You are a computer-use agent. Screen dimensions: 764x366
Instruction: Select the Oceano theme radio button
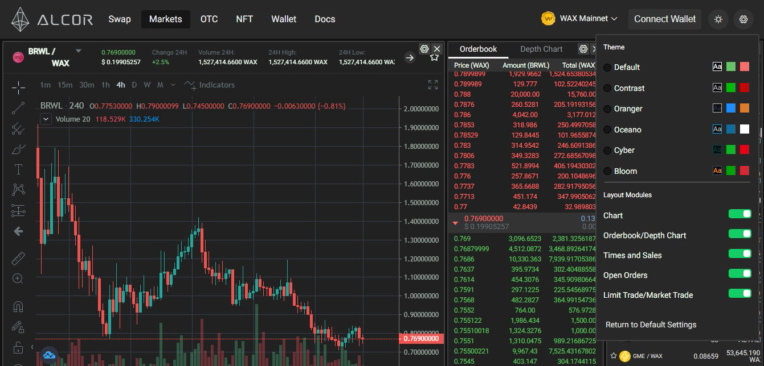pyautogui.click(x=607, y=130)
